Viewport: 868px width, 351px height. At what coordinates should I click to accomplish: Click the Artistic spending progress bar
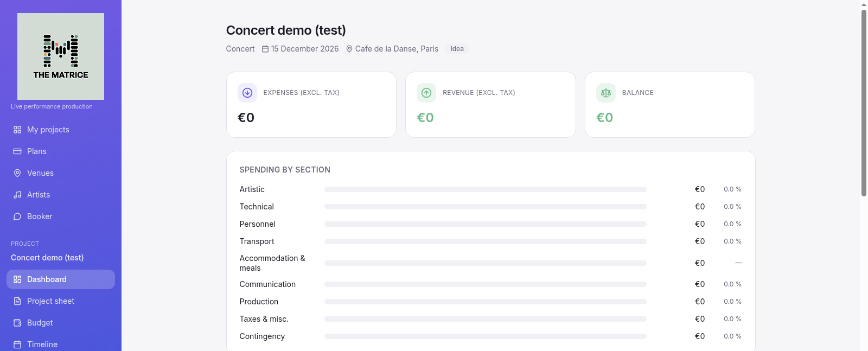tap(486, 189)
